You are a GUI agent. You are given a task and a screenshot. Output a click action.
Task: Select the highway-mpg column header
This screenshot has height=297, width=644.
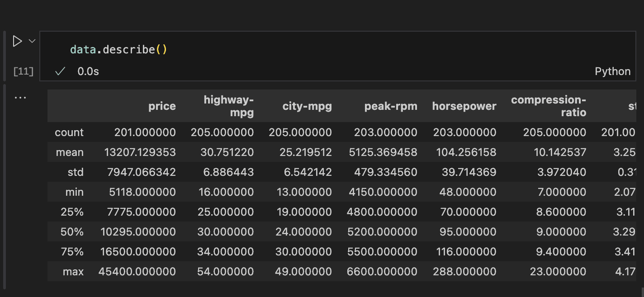click(x=228, y=106)
